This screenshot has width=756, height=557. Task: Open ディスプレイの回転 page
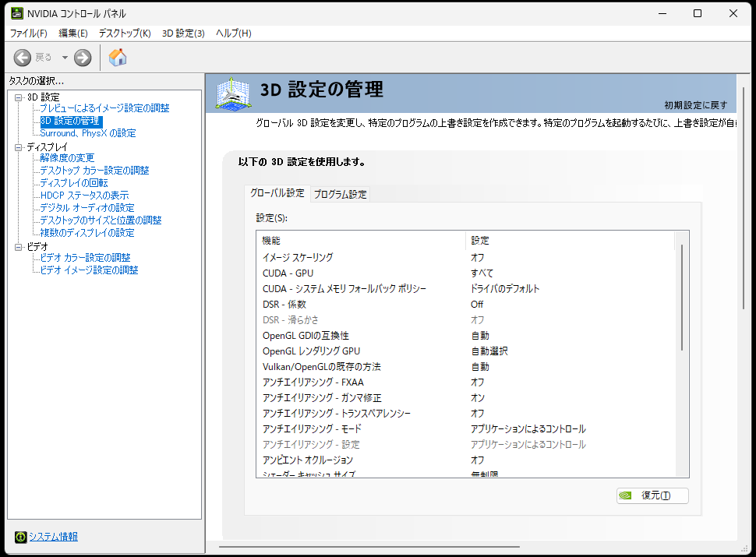[x=74, y=183]
